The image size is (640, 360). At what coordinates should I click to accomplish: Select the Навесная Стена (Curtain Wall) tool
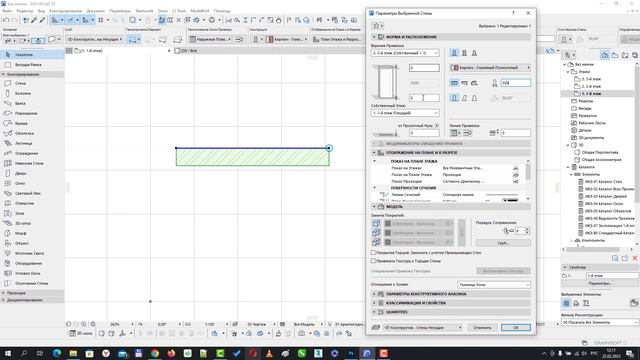click(x=29, y=163)
